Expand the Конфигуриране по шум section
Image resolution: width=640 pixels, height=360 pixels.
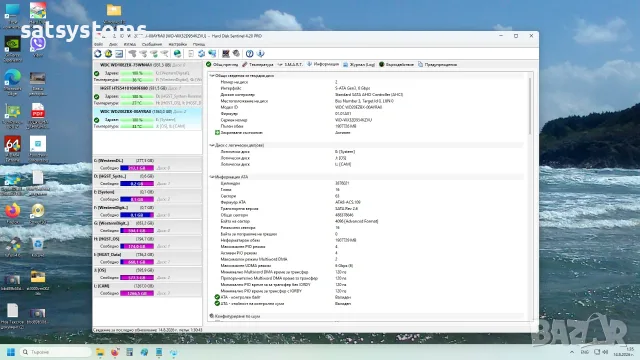[212, 316]
